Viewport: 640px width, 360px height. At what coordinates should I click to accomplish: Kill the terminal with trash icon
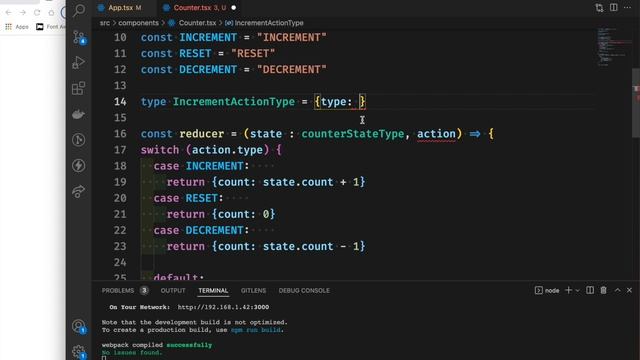coord(603,290)
